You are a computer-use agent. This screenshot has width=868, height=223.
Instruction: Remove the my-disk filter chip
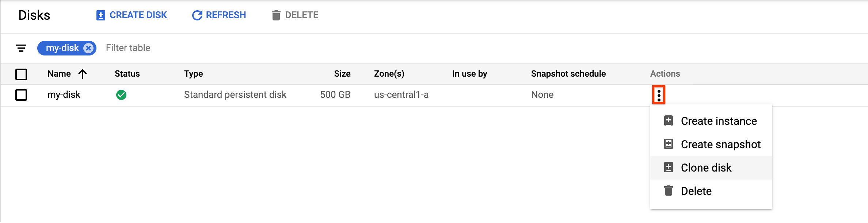click(x=88, y=48)
